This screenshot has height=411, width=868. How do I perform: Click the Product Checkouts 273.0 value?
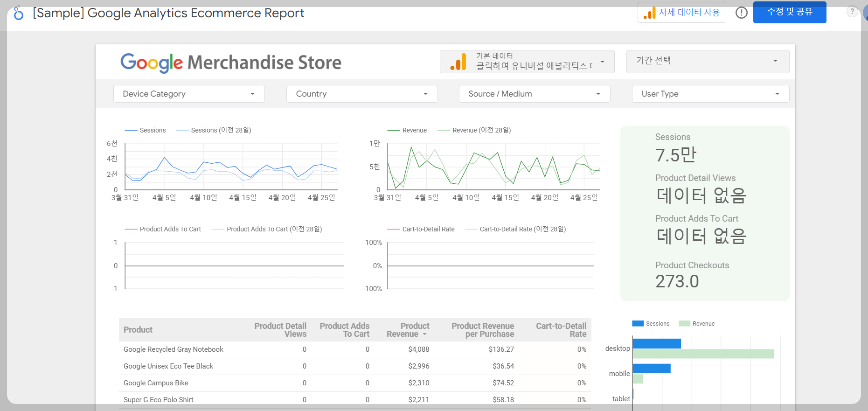[677, 281]
